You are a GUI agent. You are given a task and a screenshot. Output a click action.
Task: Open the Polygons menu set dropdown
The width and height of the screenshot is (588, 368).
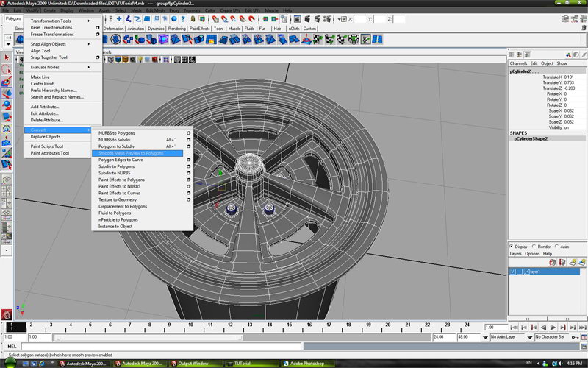(x=13, y=18)
